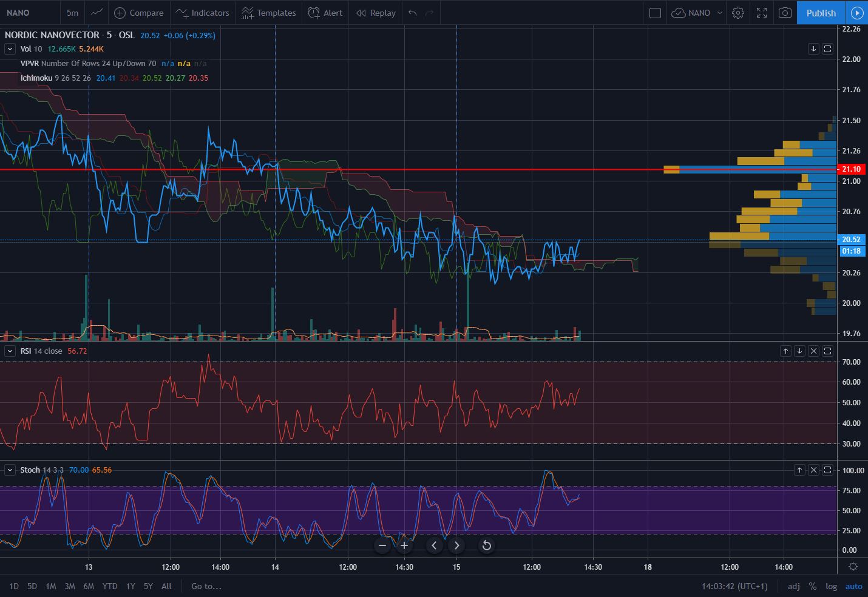
Task: Open the NANO cloud layout dropdown
Action: (697, 12)
